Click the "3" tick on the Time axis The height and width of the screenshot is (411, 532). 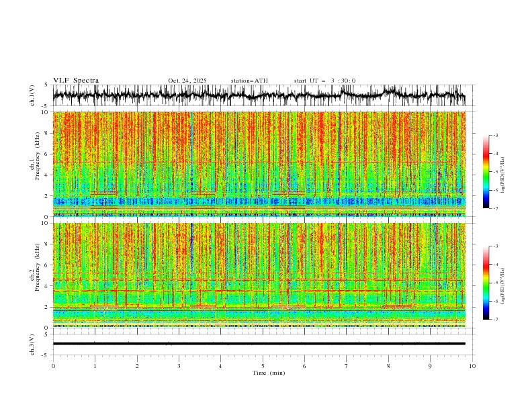179,366
